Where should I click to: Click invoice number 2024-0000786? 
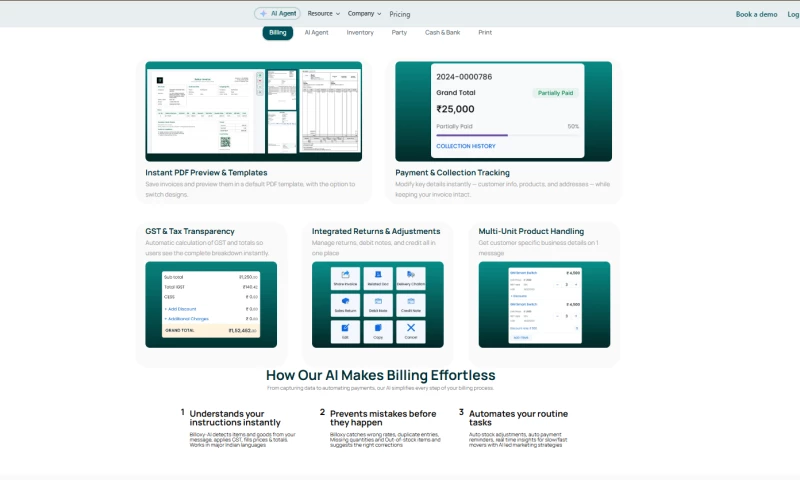[x=464, y=77]
